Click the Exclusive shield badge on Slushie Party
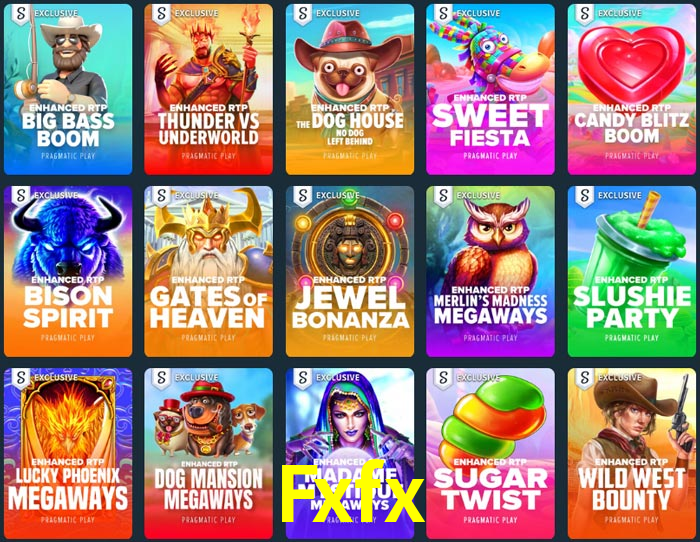This screenshot has height=542, width=700. click(584, 196)
